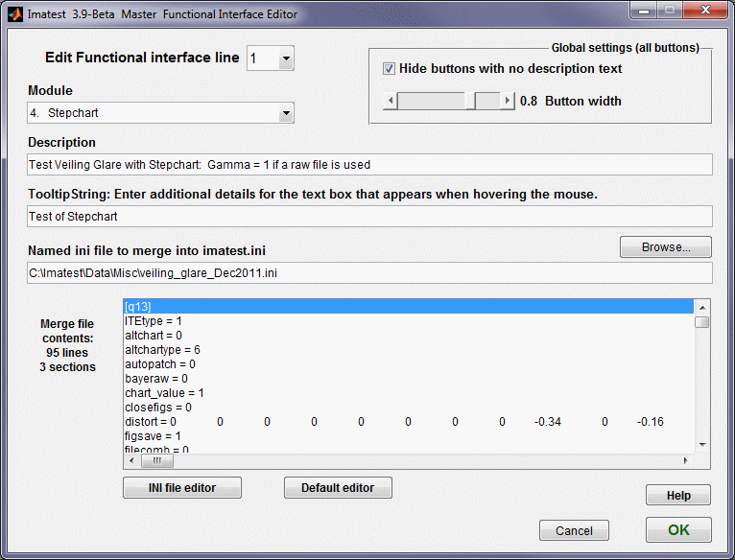
Task: Select the 'chart_value = 1' line
Action: click(x=409, y=393)
